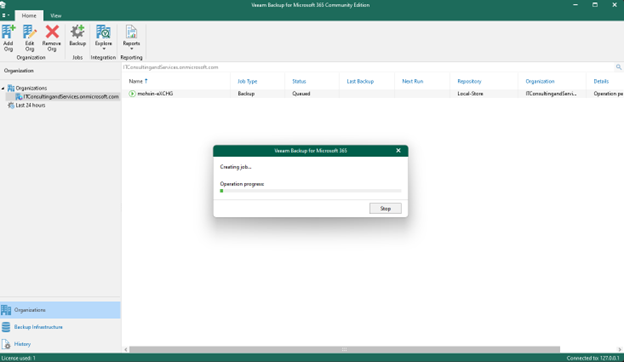Sort by the Details column header
The width and height of the screenshot is (624, 362).
(x=601, y=81)
